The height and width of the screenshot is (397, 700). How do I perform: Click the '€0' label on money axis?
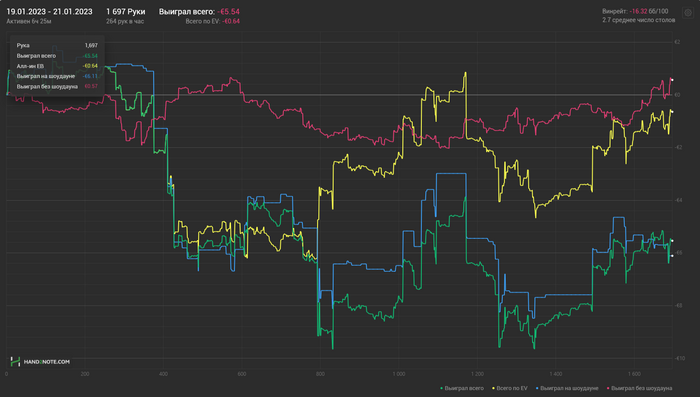tap(677, 95)
